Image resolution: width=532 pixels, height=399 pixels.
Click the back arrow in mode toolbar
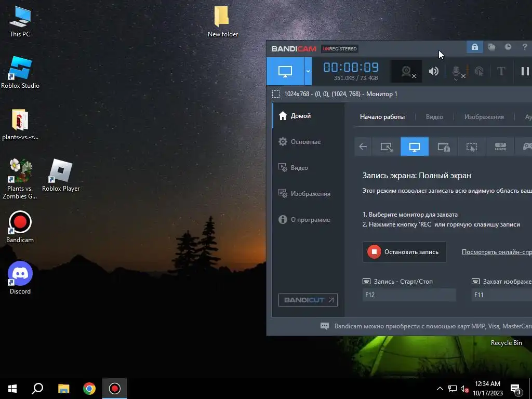(363, 147)
